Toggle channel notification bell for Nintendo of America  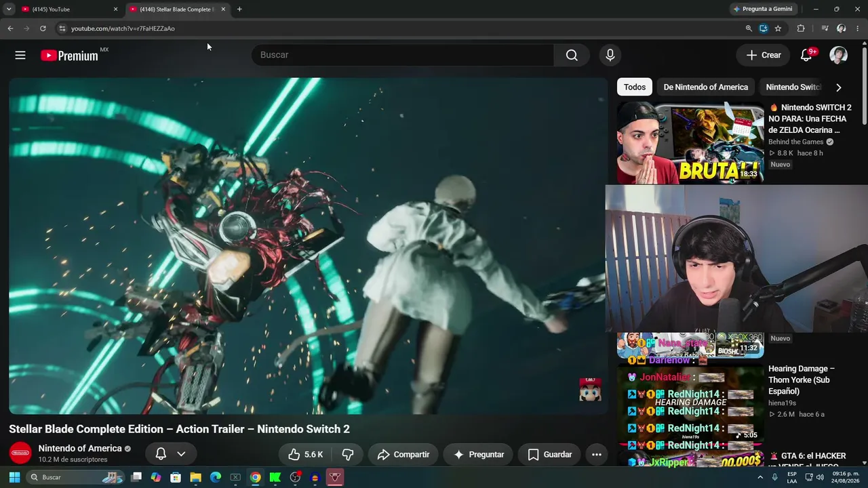click(161, 454)
